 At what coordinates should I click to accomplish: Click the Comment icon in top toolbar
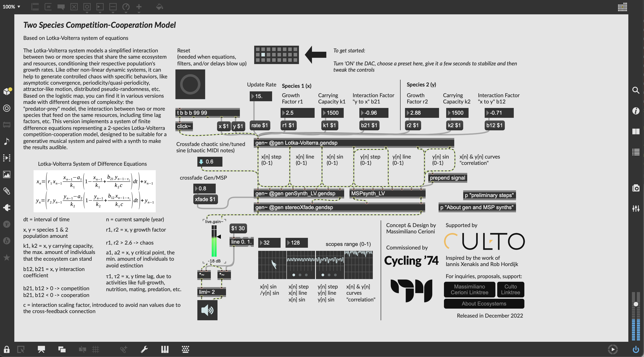61,7
